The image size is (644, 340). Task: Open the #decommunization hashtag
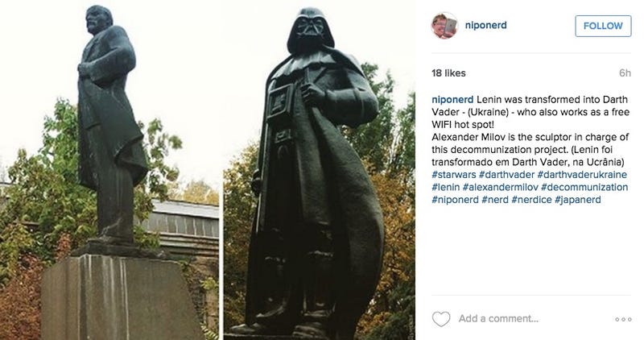pyautogui.click(x=584, y=188)
